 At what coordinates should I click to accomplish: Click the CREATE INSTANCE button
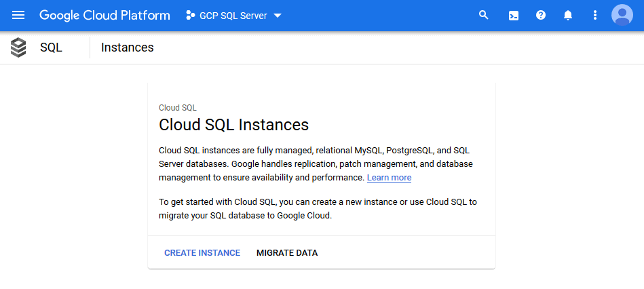[202, 253]
